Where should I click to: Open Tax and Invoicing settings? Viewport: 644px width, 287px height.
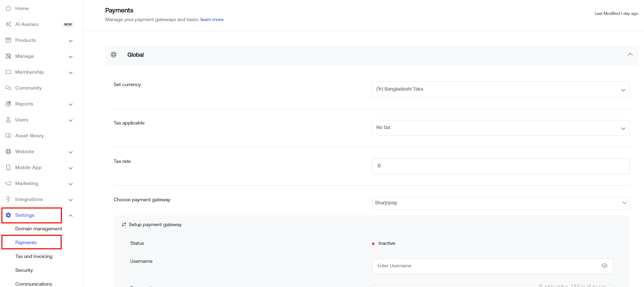(x=34, y=256)
